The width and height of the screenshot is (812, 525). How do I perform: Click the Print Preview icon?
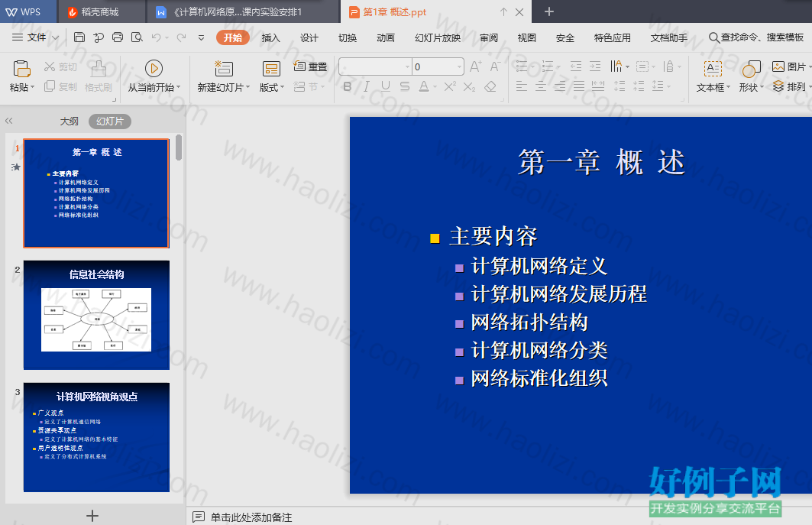137,37
